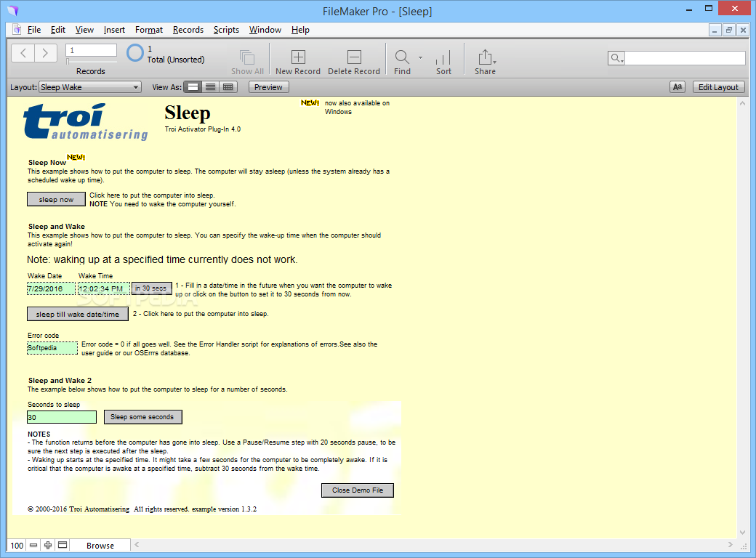Create a New Record
This screenshot has height=558, width=756.
point(298,57)
